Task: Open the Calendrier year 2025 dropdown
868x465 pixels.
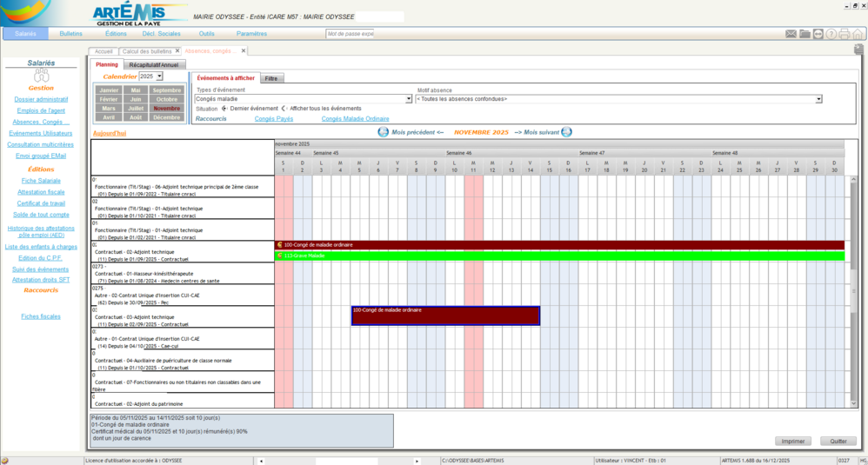Action: coord(159,76)
